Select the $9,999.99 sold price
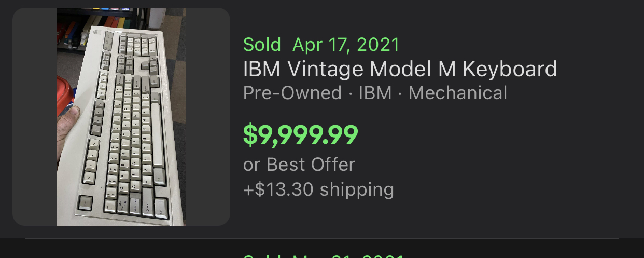 [300, 134]
